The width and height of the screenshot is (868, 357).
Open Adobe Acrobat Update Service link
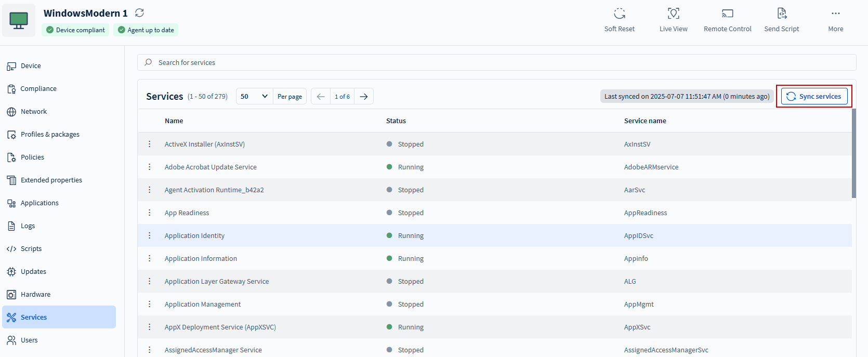(x=211, y=167)
